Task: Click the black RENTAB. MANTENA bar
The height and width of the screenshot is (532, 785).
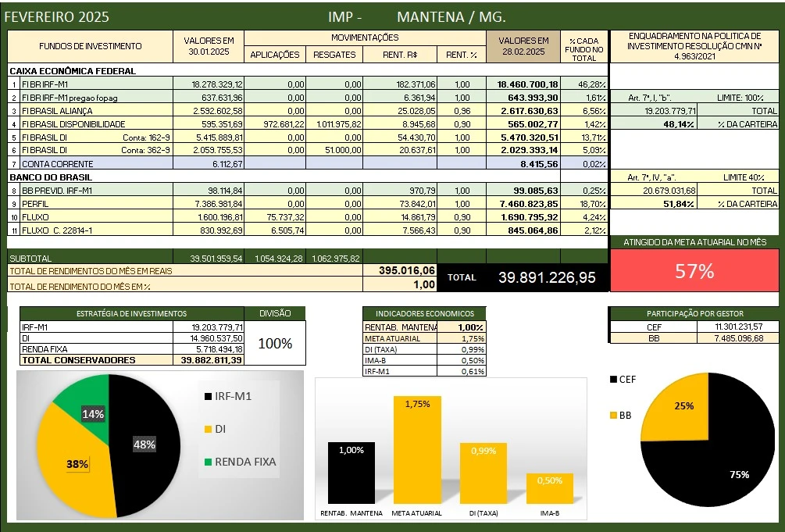Action: point(351,472)
